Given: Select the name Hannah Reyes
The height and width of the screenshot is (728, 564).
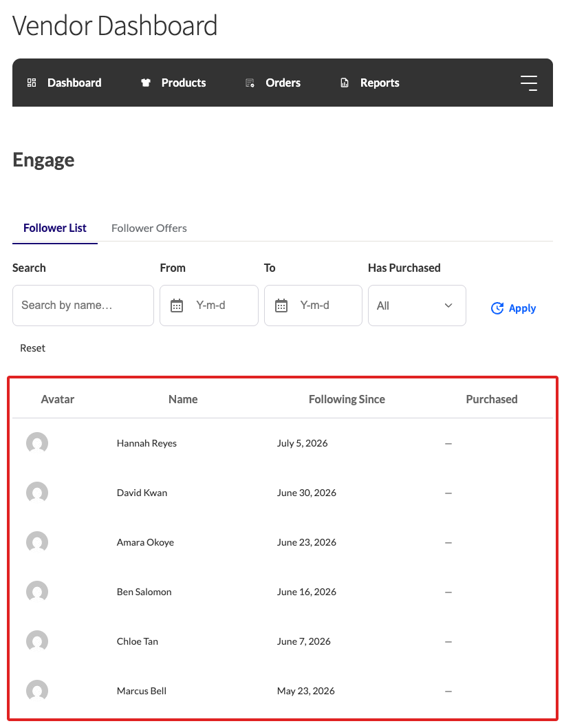Looking at the screenshot, I should click(147, 443).
